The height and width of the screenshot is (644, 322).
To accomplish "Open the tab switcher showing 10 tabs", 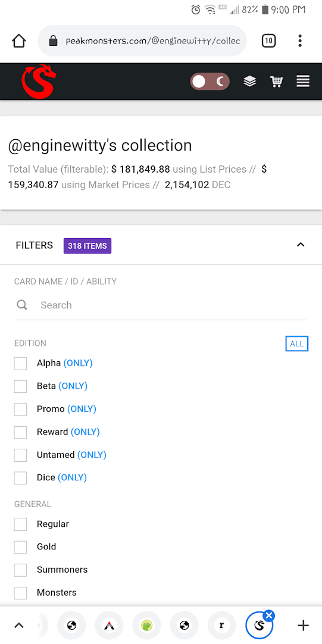I will point(268,40).
